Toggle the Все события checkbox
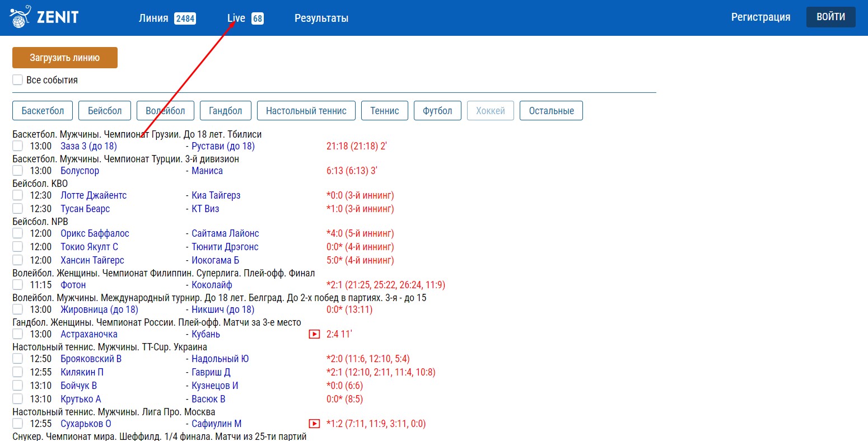The height and width of the screenshot is (441, 868). (x=18, y=80)
